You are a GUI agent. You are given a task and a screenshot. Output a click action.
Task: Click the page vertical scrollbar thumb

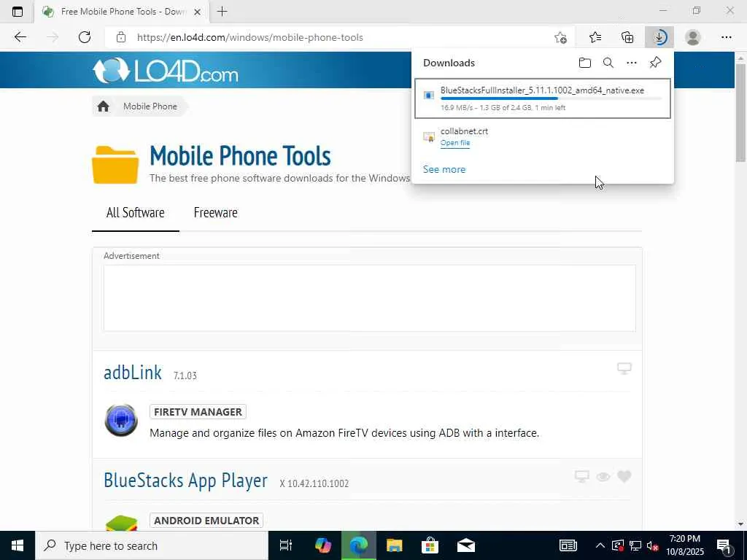(740, 112)
